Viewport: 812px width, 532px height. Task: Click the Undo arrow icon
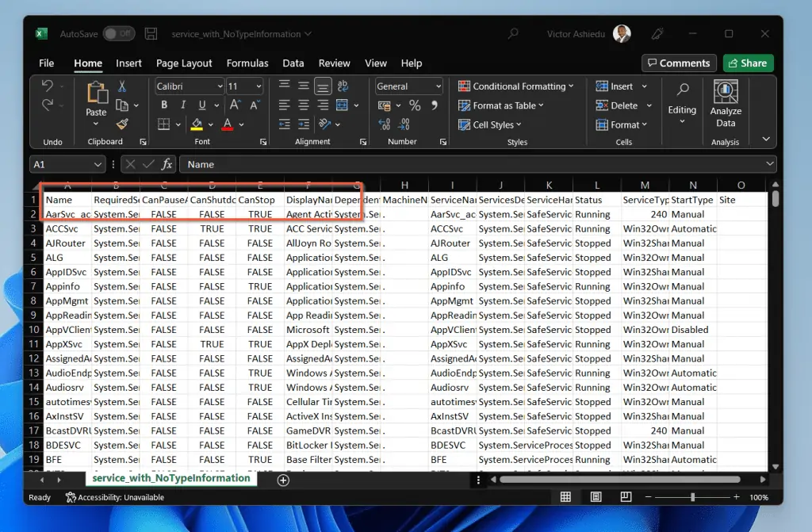[x=47, y=86]
